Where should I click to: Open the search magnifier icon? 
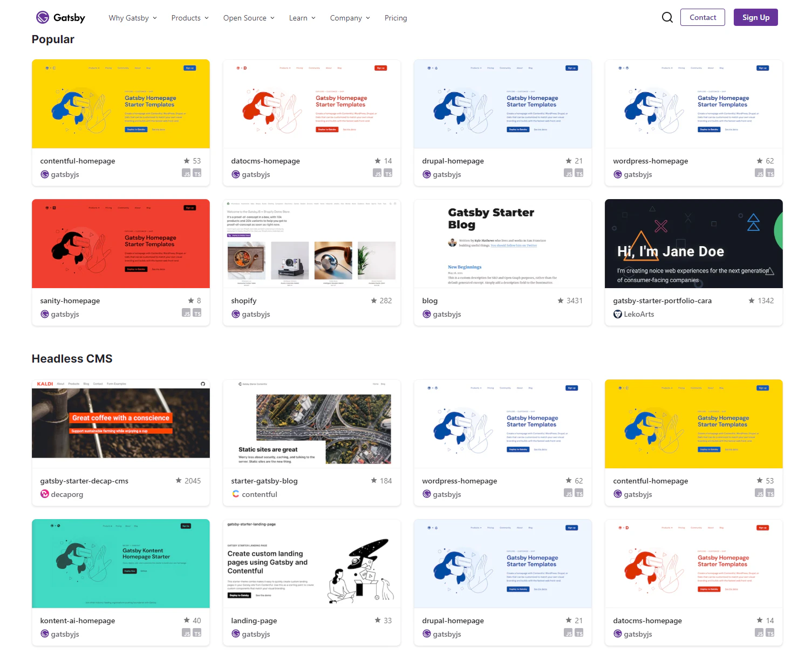[x=667, y=17]
